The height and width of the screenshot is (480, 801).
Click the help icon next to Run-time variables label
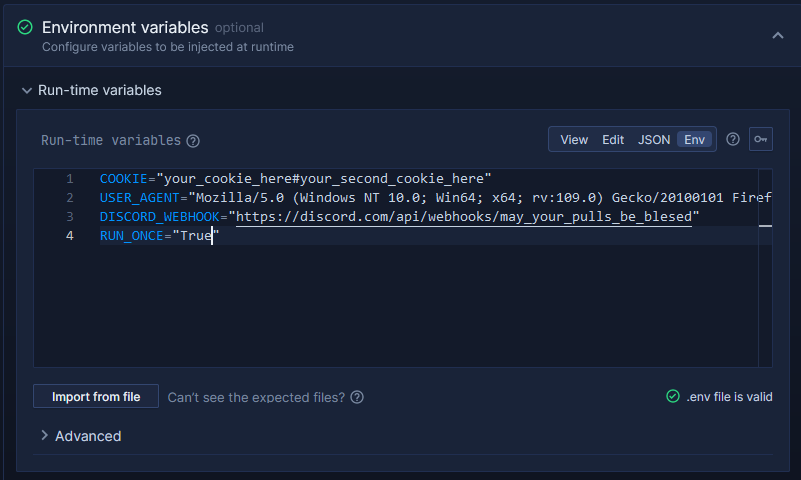193,141
